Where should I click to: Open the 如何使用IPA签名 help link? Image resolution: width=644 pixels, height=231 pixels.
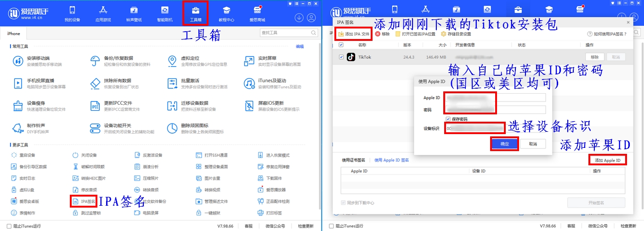pos(608,34)
